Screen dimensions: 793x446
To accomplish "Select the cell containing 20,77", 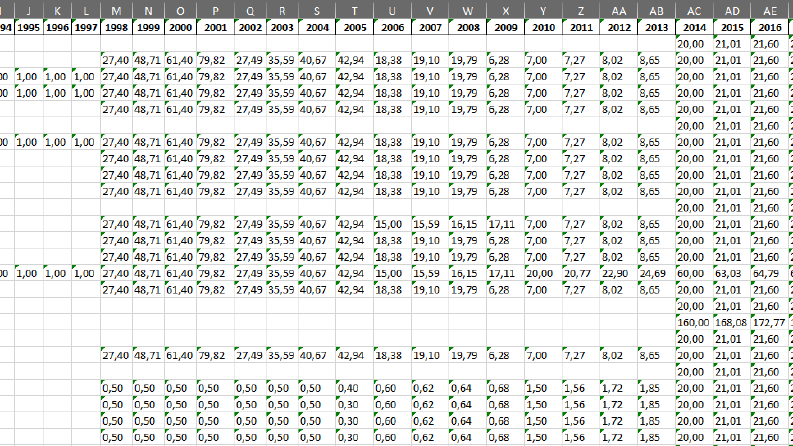I will coord(581,273).
